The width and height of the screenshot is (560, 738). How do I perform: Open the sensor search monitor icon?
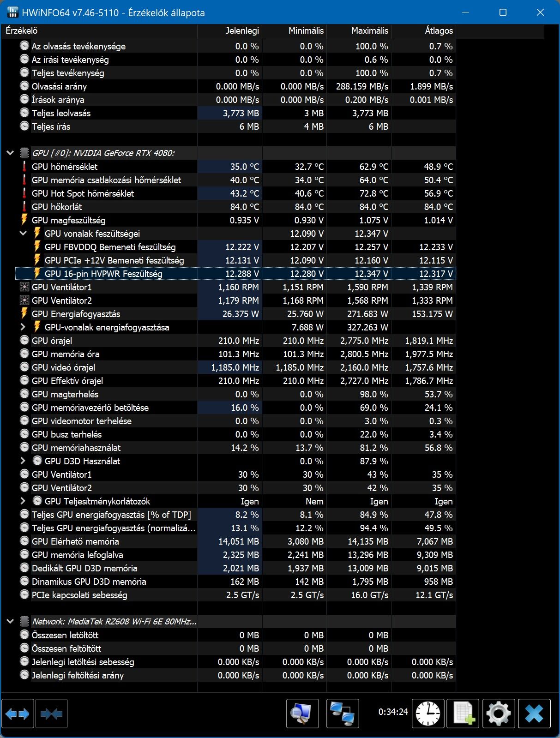pyautogui.click(x=302, y=714)
